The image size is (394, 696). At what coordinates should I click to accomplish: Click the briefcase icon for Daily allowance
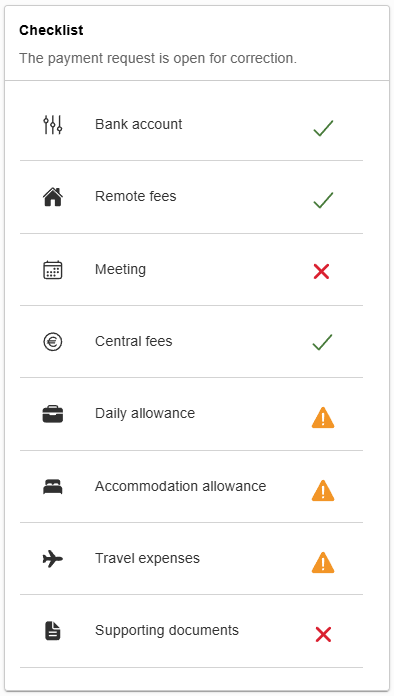point(53,414)
